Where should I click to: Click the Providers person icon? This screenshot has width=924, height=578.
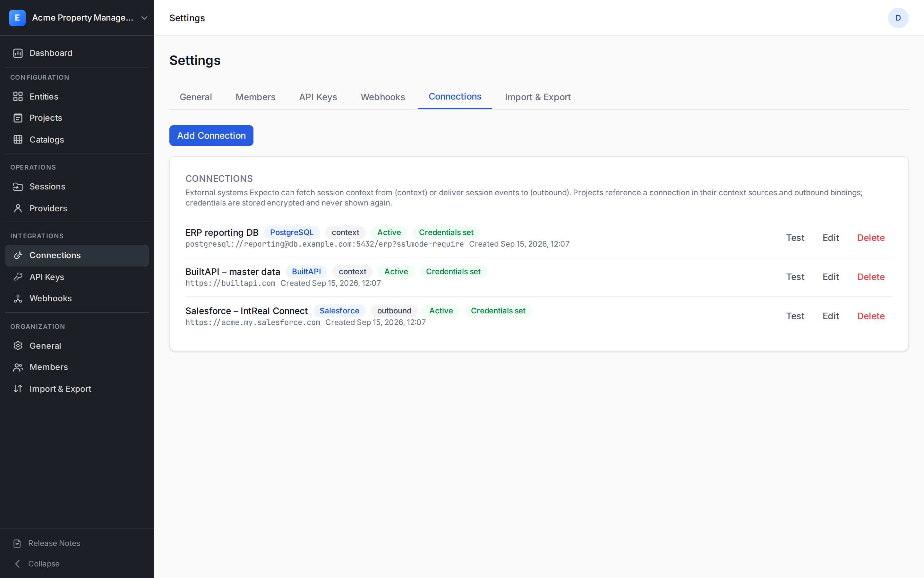(18, 208)
